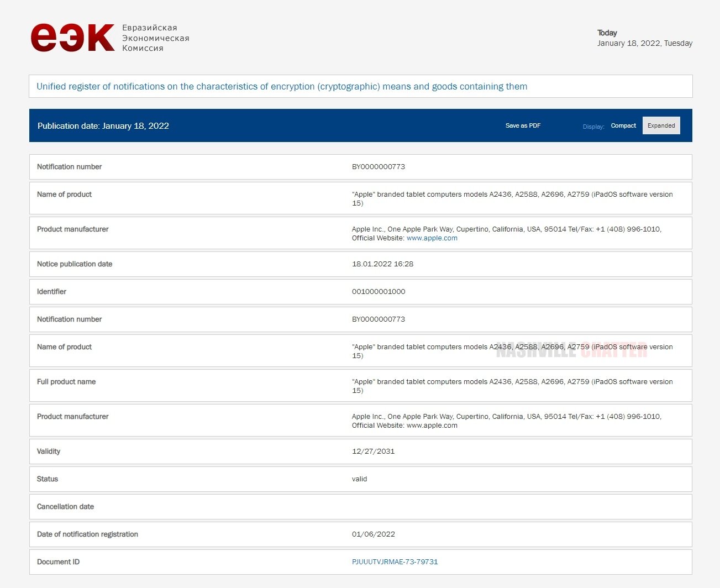Click the empty Cancellation date row
The image size is (720, 588).
point(360,507)
